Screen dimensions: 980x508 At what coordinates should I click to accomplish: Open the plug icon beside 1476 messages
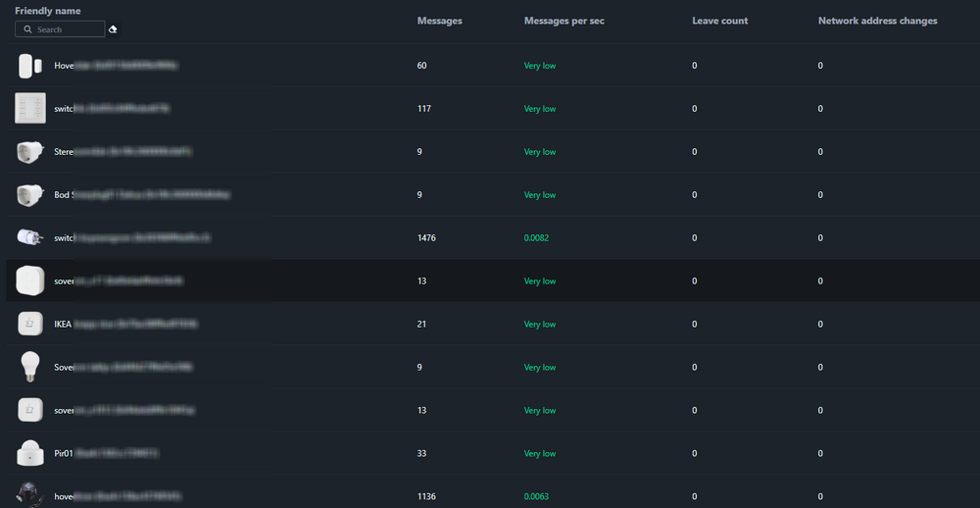click(29, 237)
